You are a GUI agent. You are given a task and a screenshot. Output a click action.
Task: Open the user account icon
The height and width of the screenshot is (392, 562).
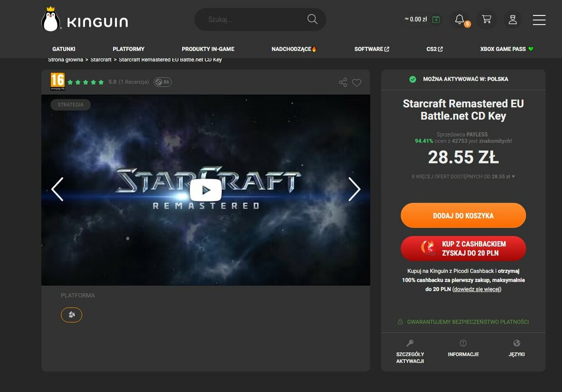(513, 19)
